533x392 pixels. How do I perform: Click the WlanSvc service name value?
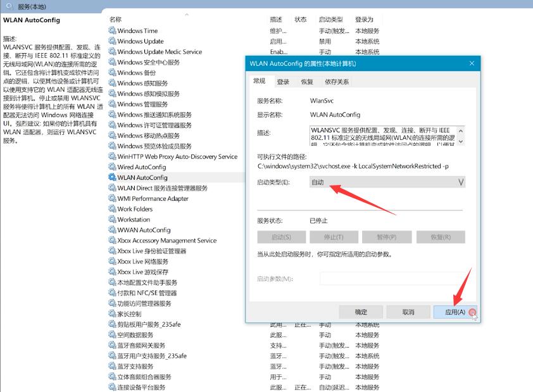coord(322,101)
